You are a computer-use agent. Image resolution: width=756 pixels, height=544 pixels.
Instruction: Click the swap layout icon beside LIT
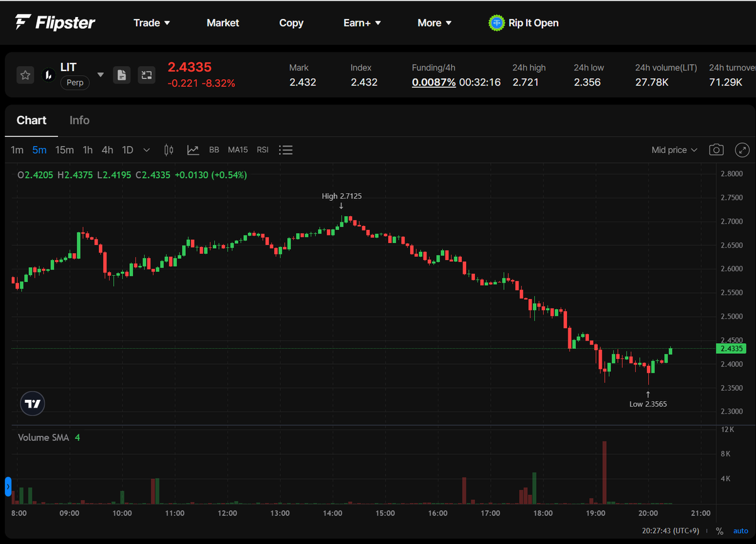pos(147,76)
